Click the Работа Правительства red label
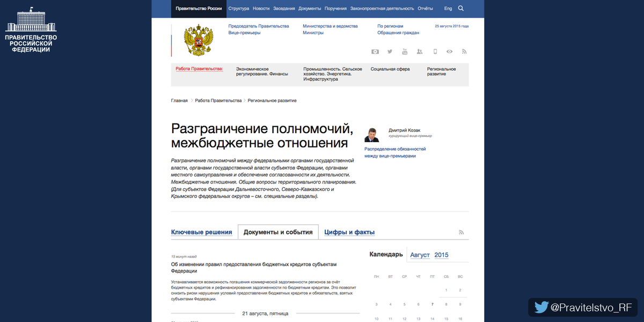The width and height of the screenshot is (644, 322). (x=199, y=69)
